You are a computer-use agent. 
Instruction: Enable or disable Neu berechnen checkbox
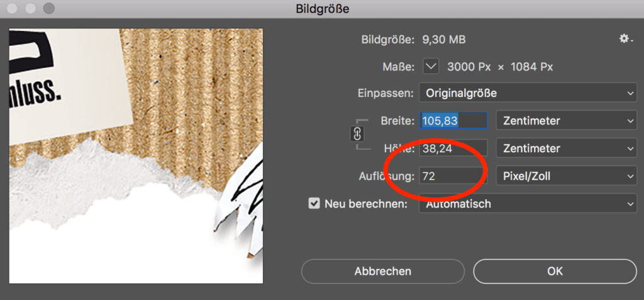[x=314, y=203]
